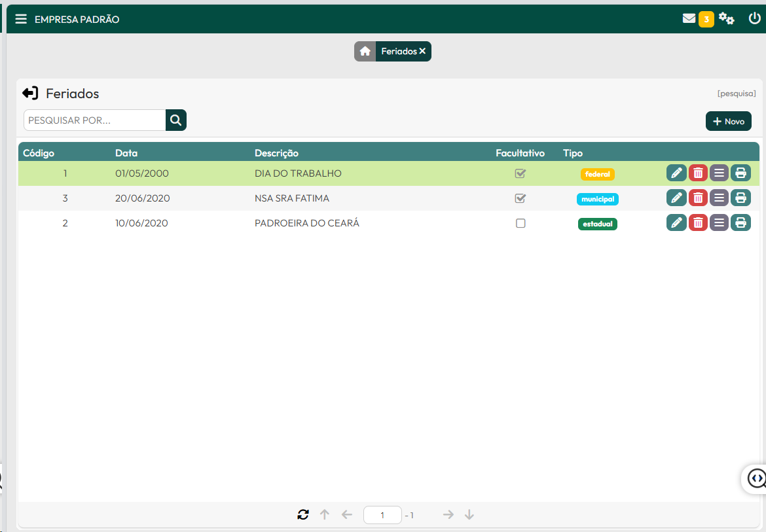
Task: Go to the Home tab
Action: [365, 52]
